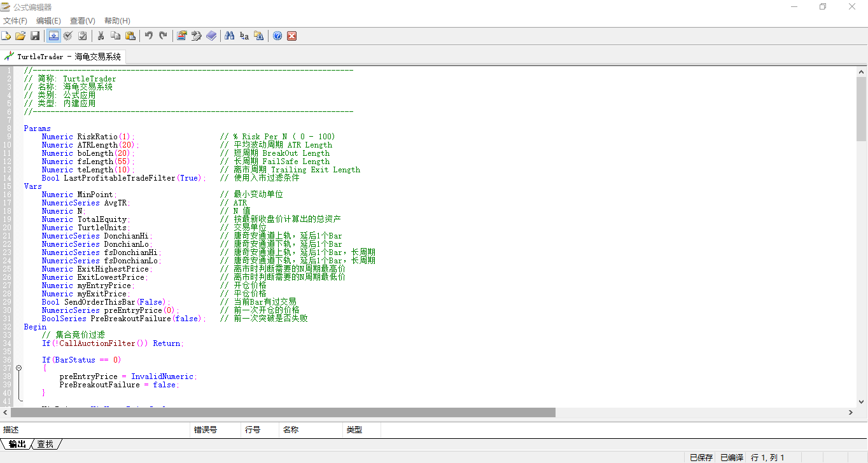Click the 已保存 status bar entry
868x463 pixels.
coord(701,457)
